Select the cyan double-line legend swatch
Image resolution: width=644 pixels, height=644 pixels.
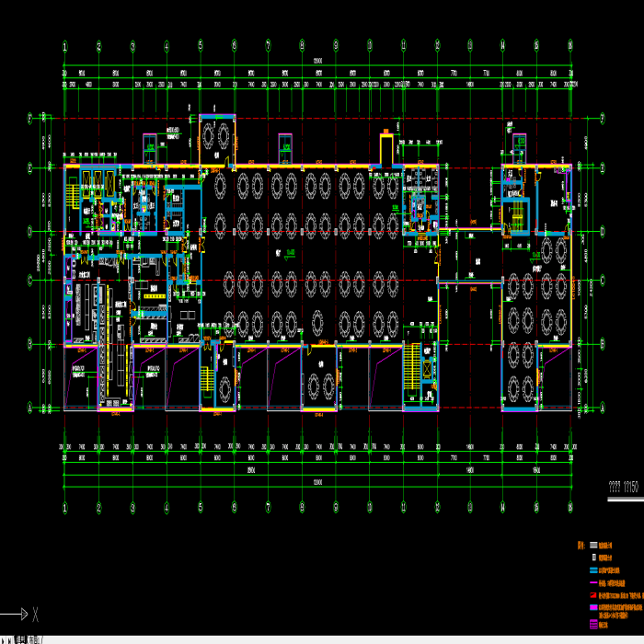[593, 570]
